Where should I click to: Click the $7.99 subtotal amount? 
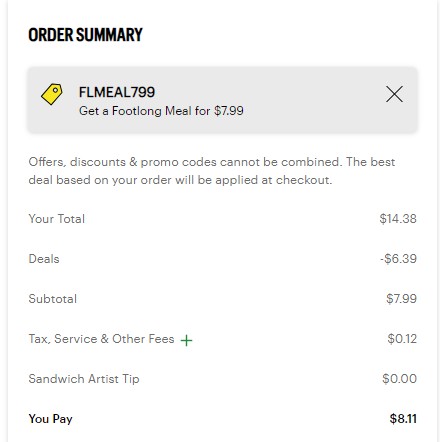point(401,299)
